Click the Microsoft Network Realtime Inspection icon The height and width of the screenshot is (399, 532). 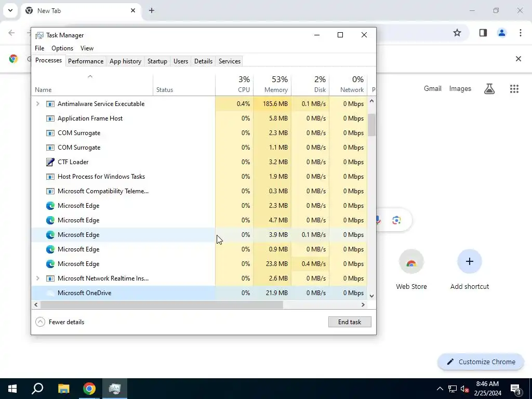pos(50,278)
